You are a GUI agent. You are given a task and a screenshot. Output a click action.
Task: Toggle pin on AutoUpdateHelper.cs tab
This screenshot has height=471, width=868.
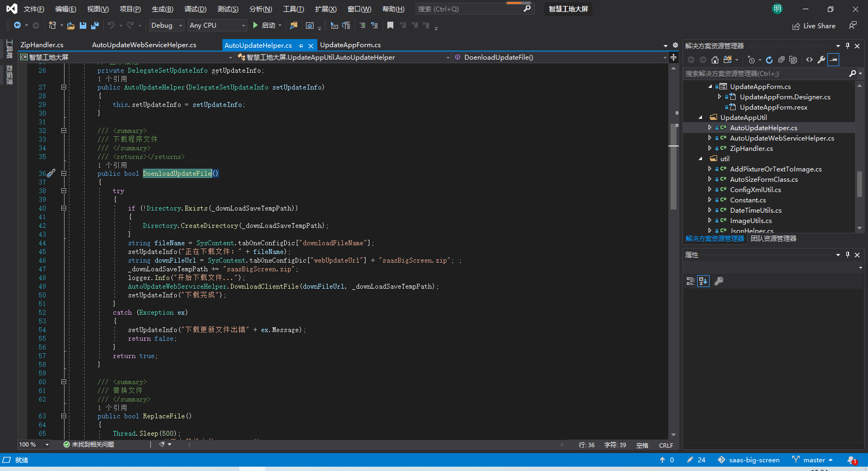pos(301,46)
